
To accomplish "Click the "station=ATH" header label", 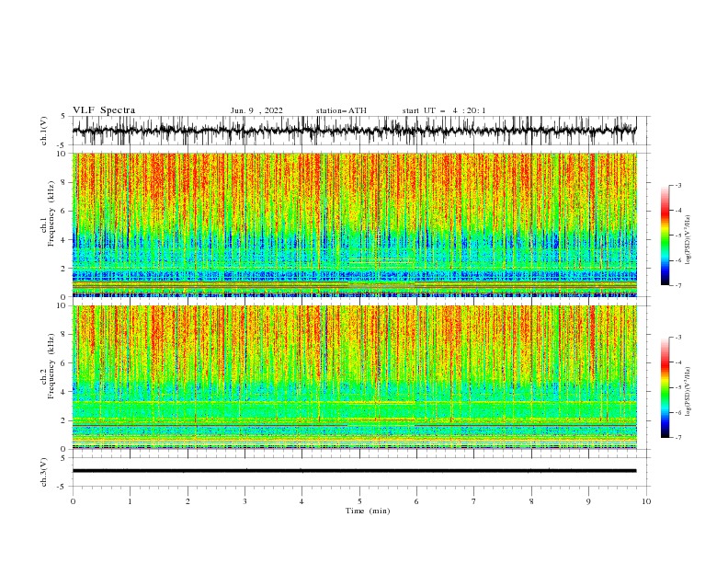I will [341, 110].
